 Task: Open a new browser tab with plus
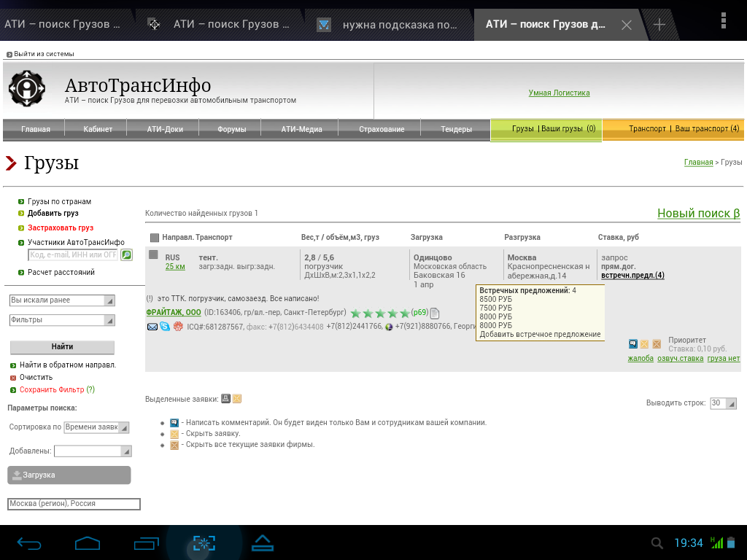tap(659, 25)
